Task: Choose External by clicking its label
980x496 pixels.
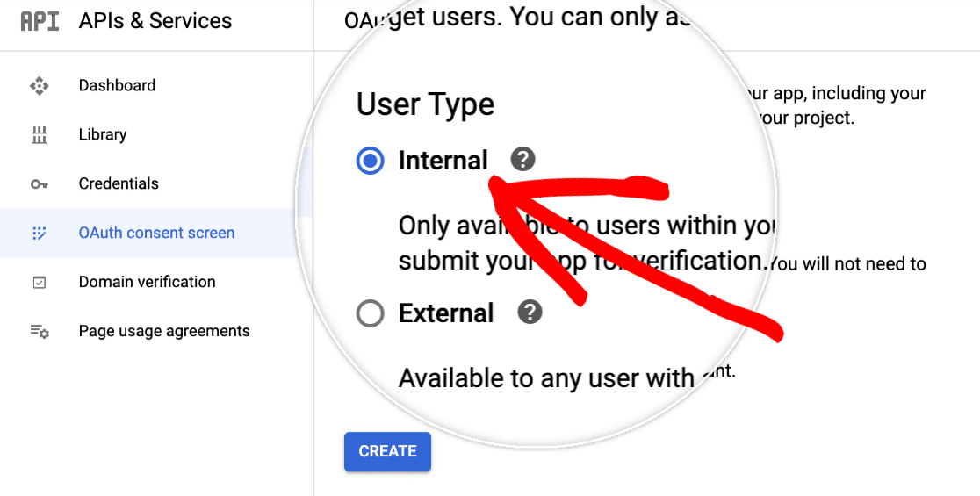Action: click(x=446, y=313)
